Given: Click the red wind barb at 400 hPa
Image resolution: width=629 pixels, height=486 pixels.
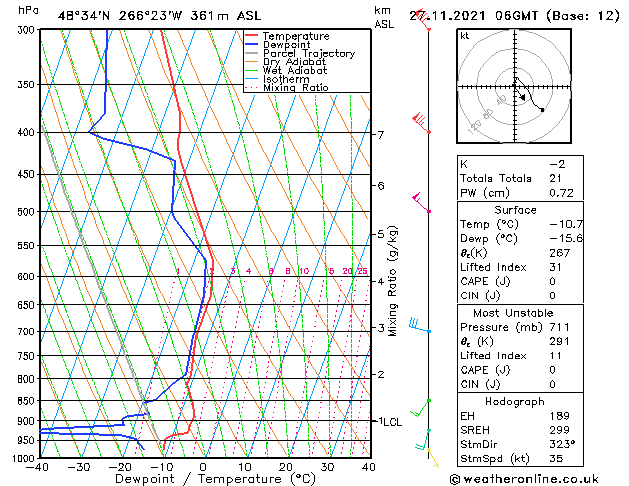Looking at the screenshot, I should [x=421, y=123].
